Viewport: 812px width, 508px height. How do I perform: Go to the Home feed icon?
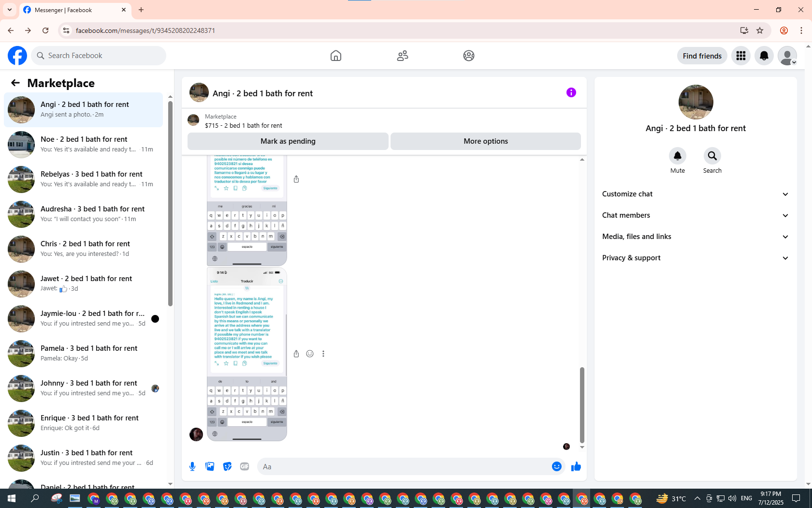point(336,56)
